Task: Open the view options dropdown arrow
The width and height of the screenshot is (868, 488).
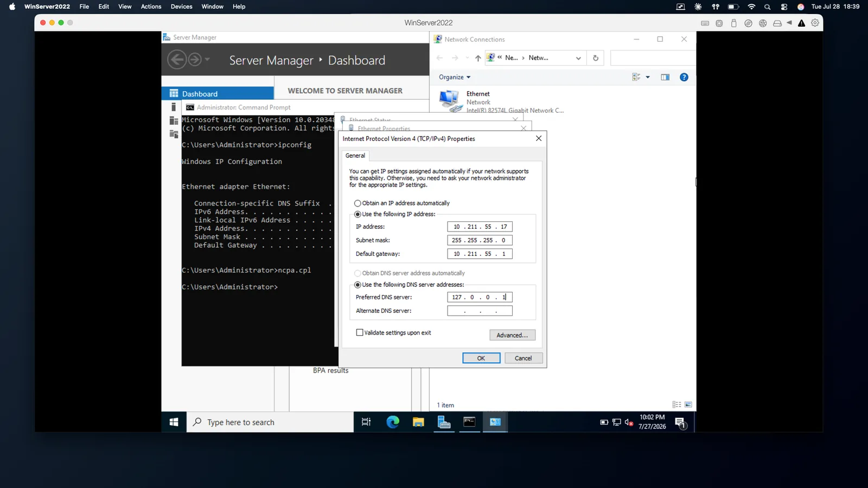Action: 648,77
